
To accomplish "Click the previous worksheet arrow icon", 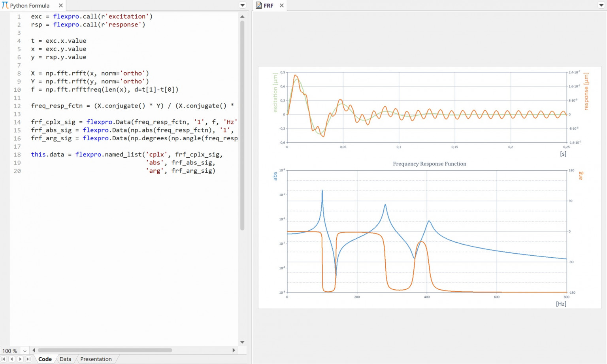I will [11, 359].
